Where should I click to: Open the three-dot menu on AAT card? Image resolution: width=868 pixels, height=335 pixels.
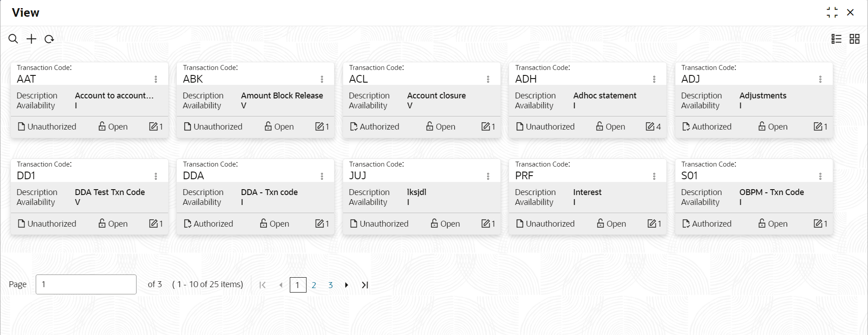(156, 79)
